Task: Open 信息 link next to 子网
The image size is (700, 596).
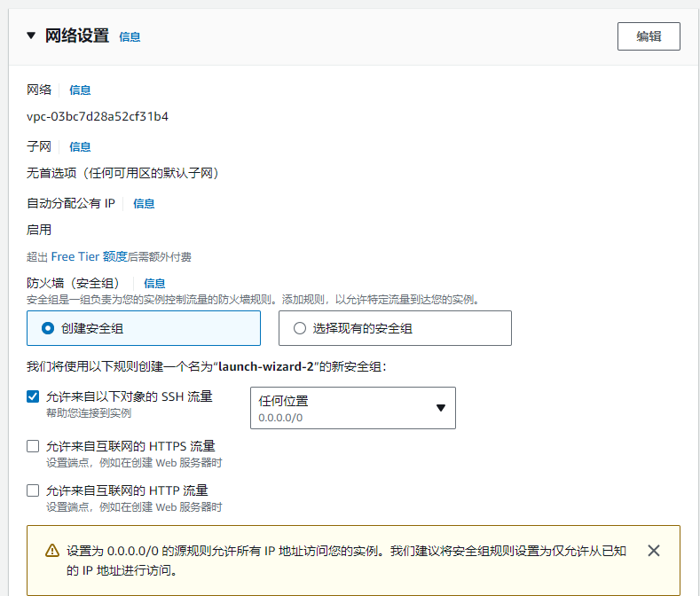Action: [80, 146]
